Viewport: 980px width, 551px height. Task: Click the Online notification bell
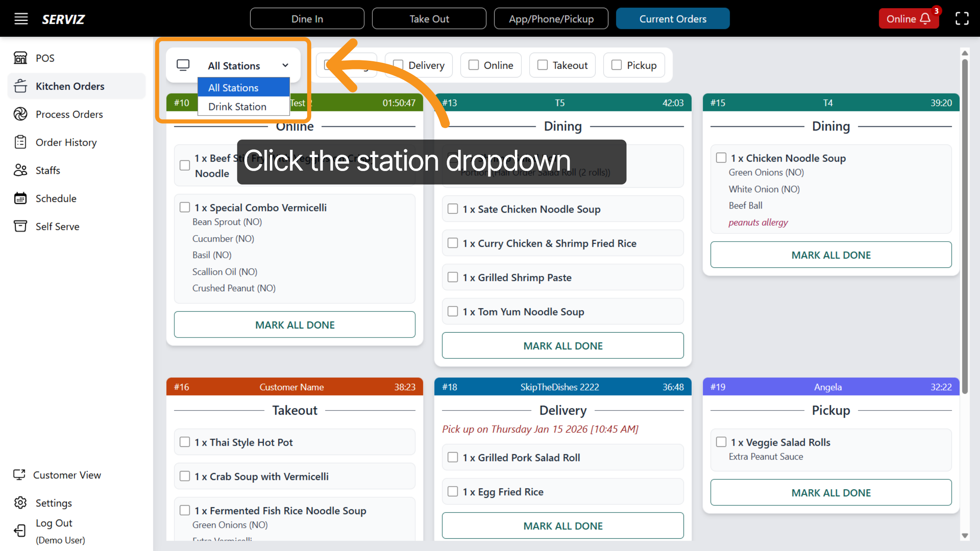[x=924, y=18]
